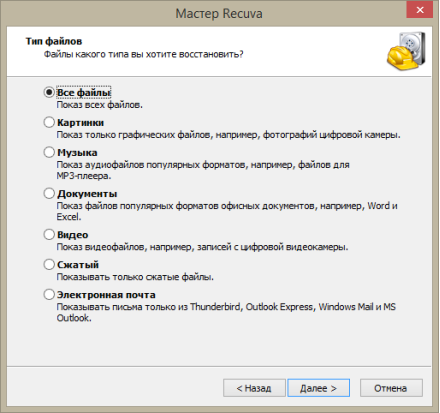Choose the 'Картинки' file type option
Viewport: 440px width, 413px height.
[49, 122]
